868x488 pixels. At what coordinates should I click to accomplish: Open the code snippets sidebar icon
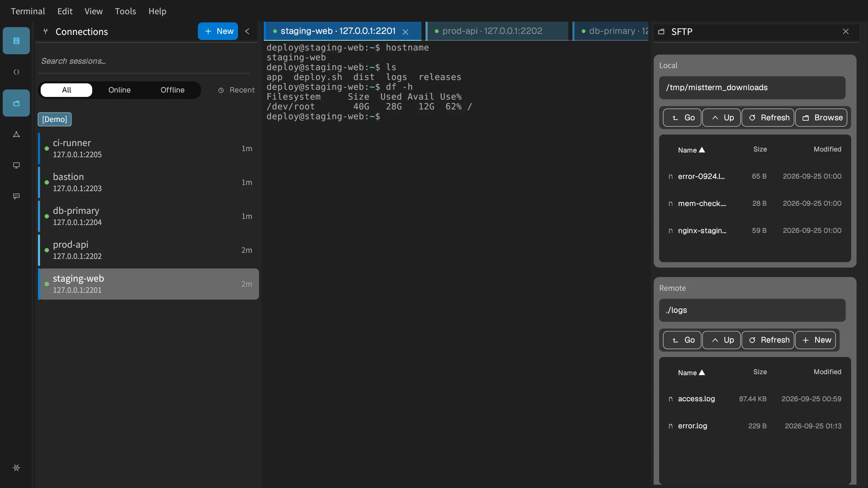(x=16, y=72)
